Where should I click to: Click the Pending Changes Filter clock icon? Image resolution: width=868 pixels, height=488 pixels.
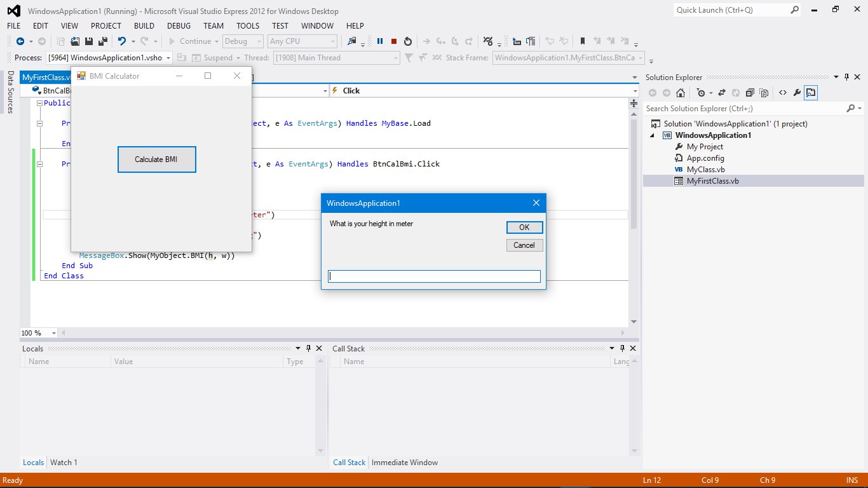click(700, 93)
